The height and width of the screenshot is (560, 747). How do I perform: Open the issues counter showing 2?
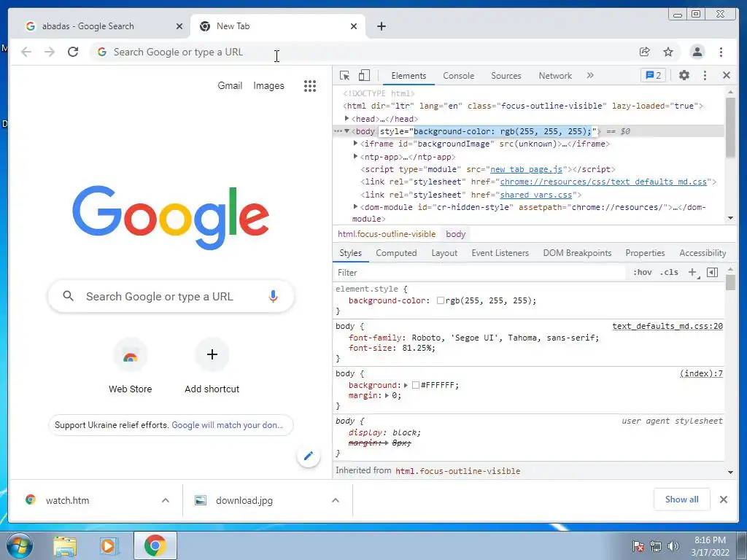point(653,75)
